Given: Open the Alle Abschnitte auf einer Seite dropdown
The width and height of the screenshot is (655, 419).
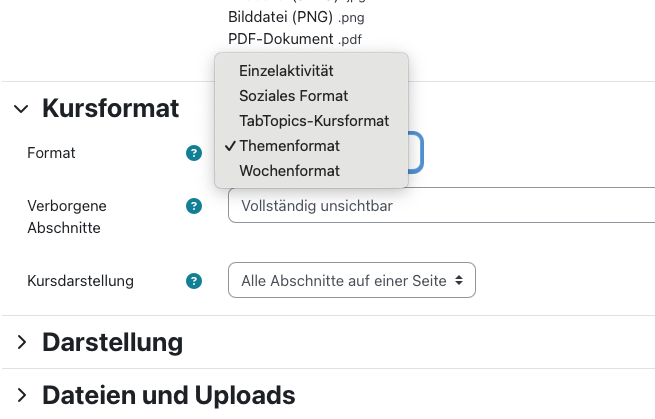Looking at the screenshot, I should pyautogui.click(x=352, y=281).
